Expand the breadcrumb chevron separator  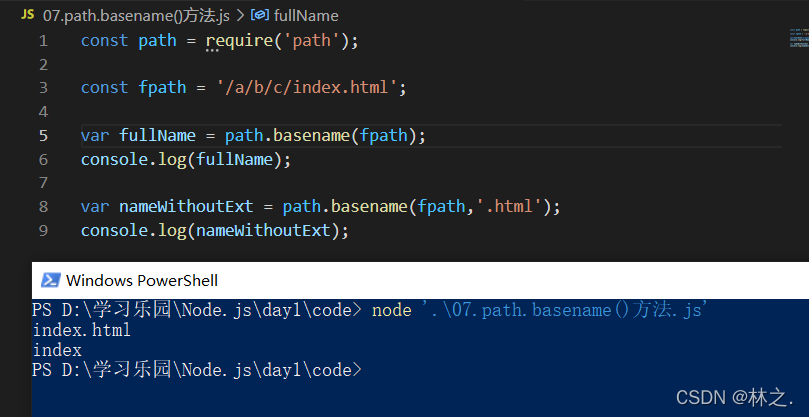(240, 15)
